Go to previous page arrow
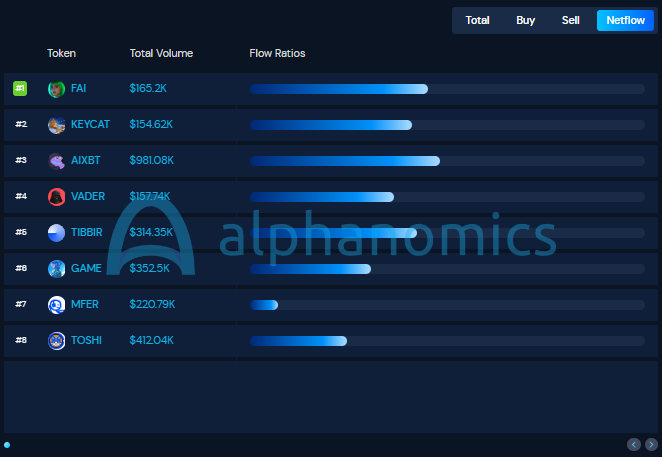Image resolution: width=662 pixels, height=457 pixels. (x=633, y=444)
